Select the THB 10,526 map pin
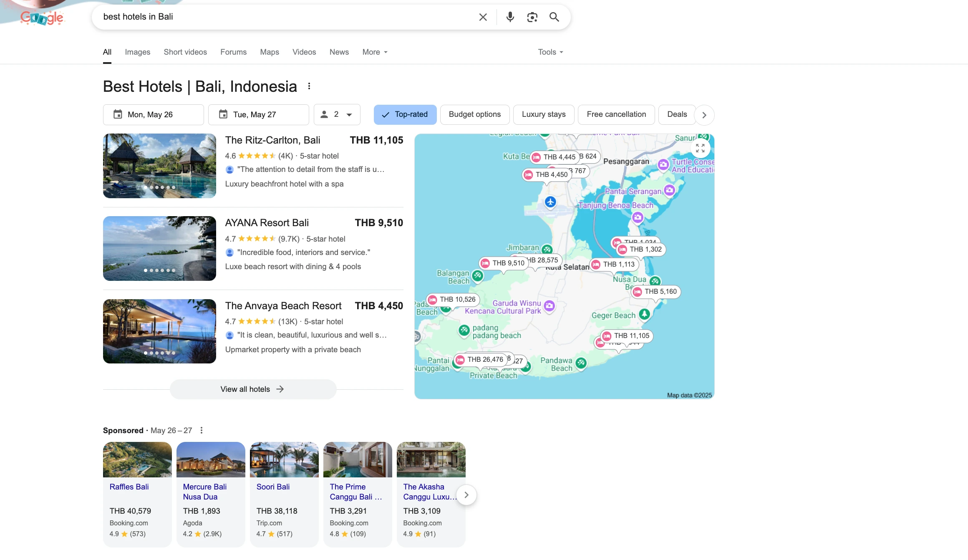The width and height of the screenshot is (968, 560). pos(453,299)
